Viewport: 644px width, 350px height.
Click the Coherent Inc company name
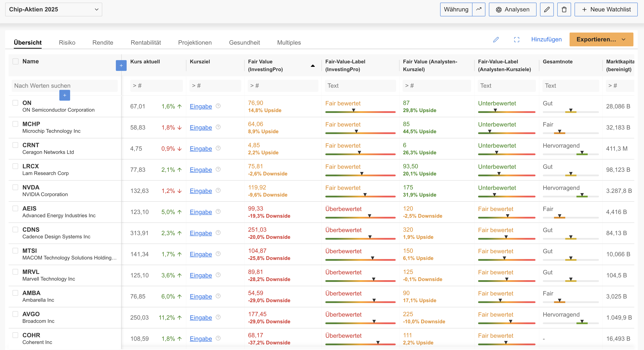point(37,342)
